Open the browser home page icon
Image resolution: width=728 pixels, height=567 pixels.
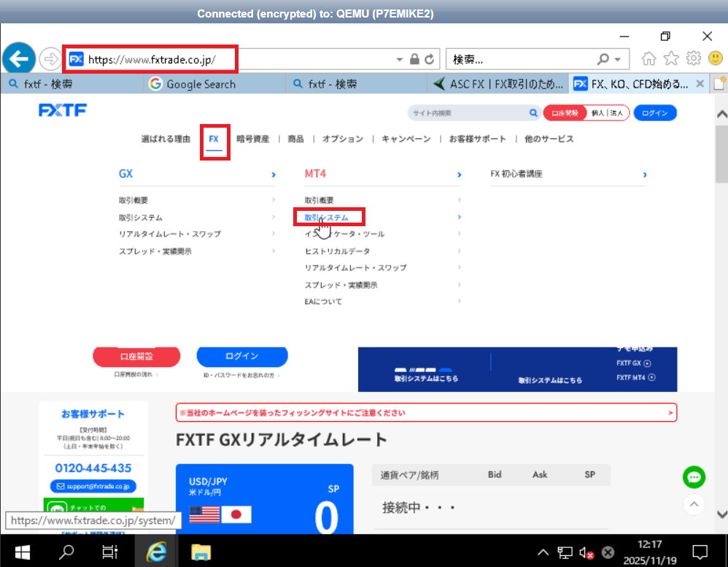pyautogui.click(x=648, y=58)
